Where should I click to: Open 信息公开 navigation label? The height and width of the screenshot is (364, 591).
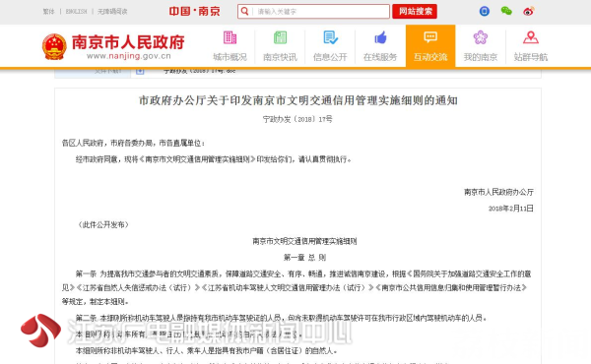coord(330,57)
